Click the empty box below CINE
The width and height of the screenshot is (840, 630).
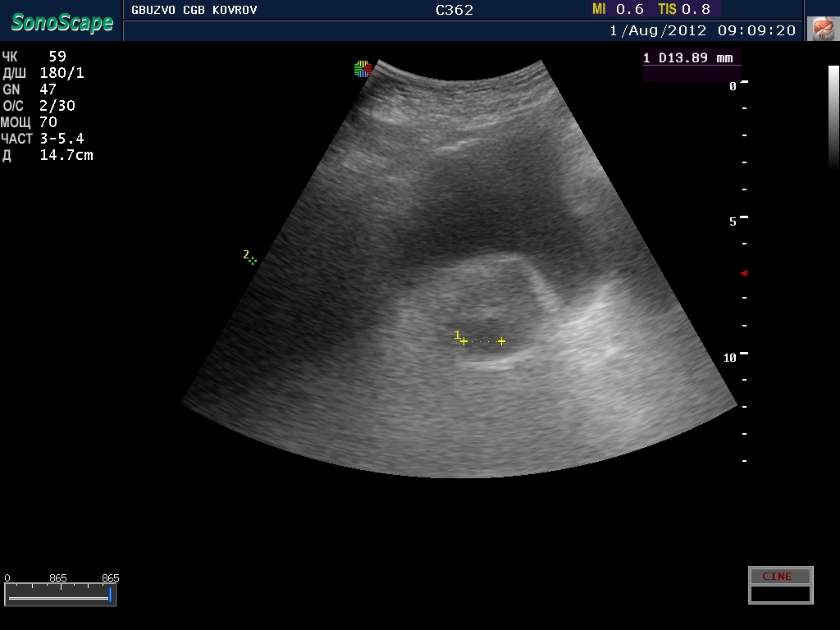[780, 594]
